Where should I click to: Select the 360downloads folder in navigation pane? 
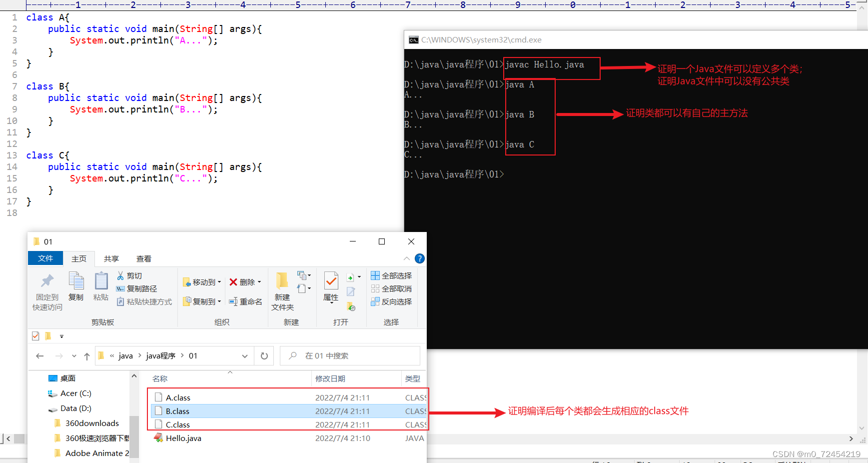point(92,423)
